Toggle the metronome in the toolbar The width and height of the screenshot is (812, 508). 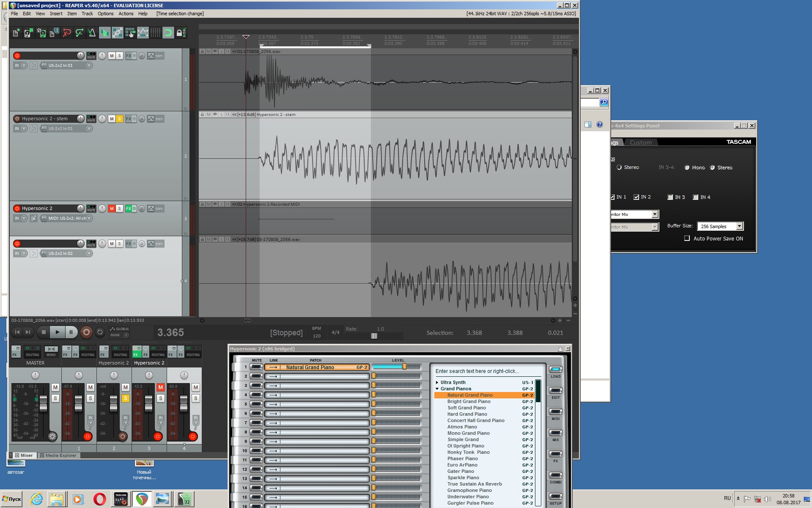(x=92, y=33)
